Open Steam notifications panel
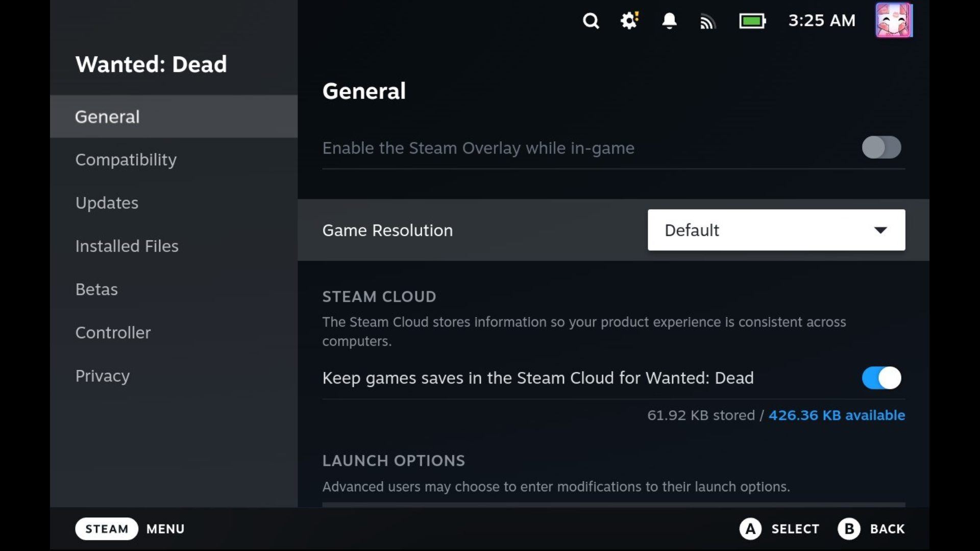980x551 pixels. [x=669, y=20]
